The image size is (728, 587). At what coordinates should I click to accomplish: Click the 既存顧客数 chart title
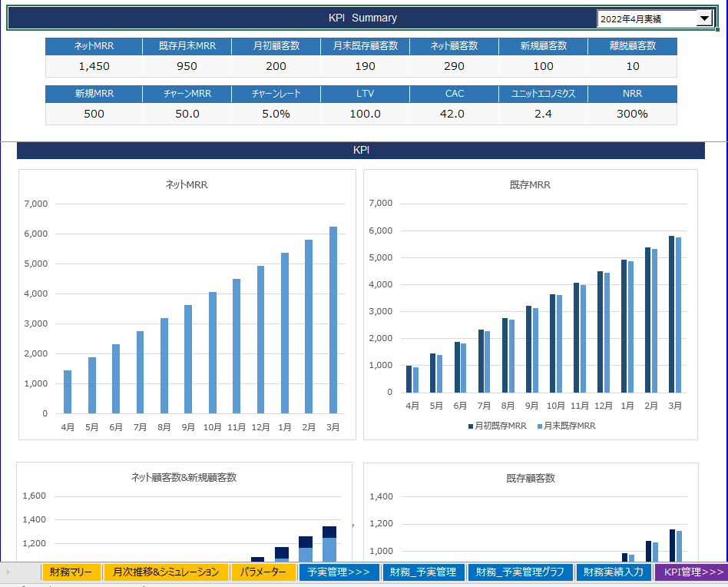pos(531,479)
